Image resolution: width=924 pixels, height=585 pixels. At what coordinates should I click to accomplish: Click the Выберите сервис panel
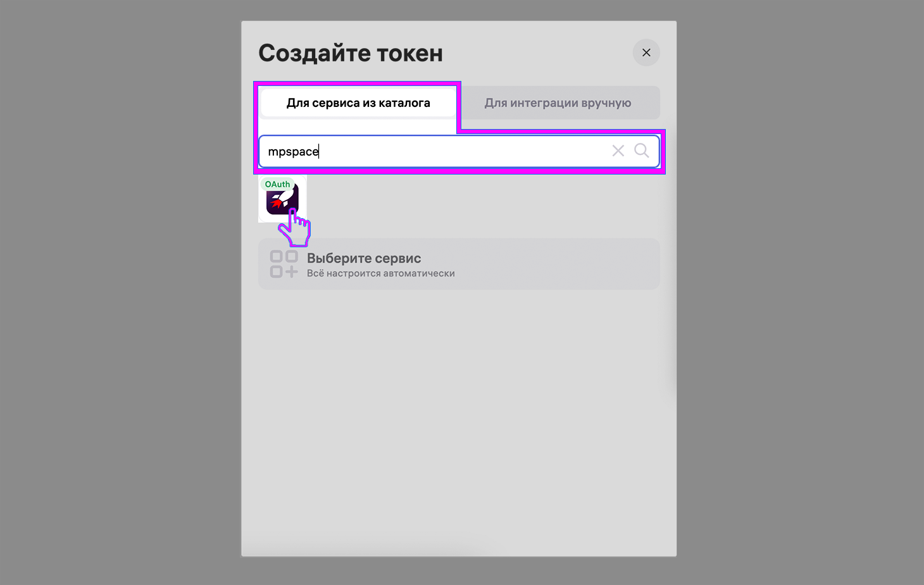point(459,264)
